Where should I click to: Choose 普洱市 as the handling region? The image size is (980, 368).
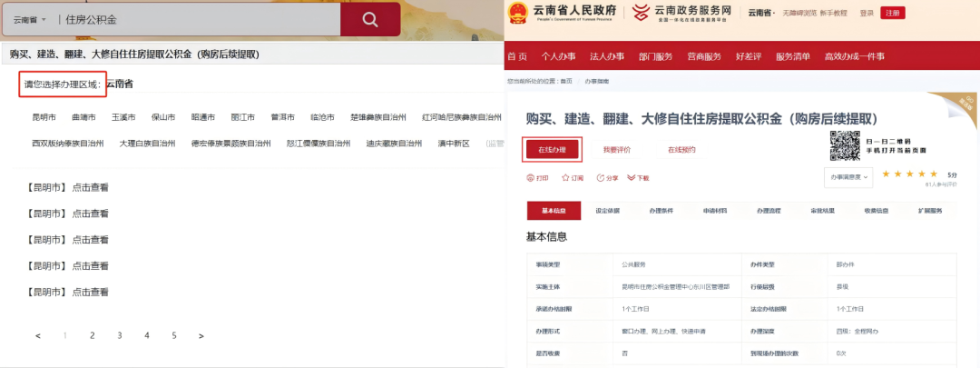pos(282,117)
